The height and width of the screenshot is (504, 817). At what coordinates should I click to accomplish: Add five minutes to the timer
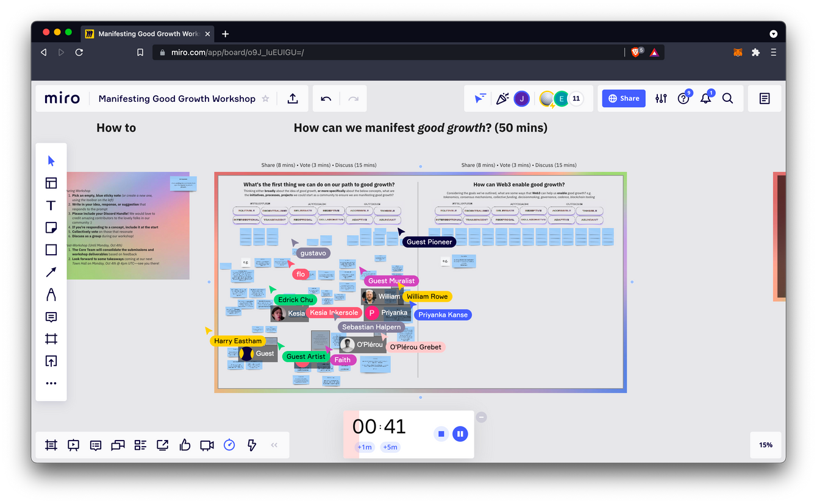click(x=390, y=447)
